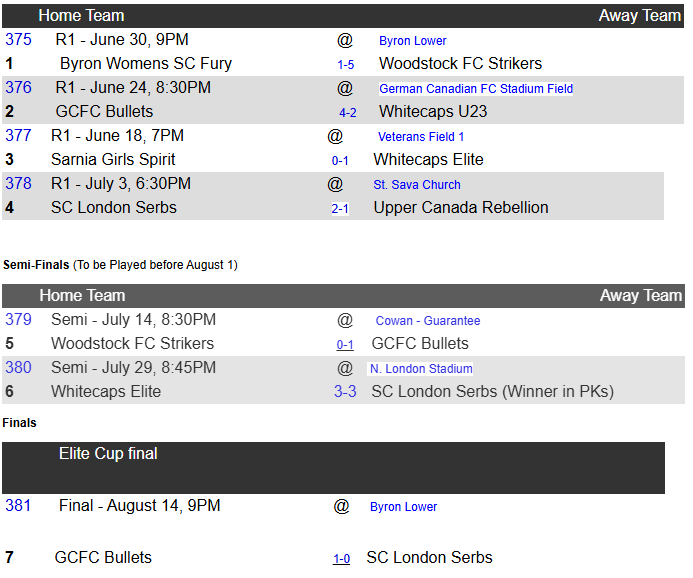
Task: Click the 3-3 Whitecaps Elite semi-final score
Action: point(345,392)
